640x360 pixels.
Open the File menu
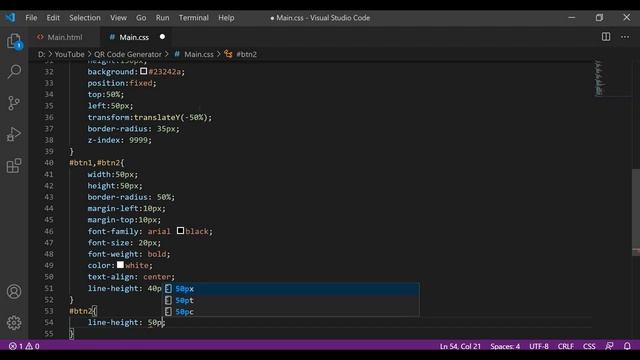[31, 18]
